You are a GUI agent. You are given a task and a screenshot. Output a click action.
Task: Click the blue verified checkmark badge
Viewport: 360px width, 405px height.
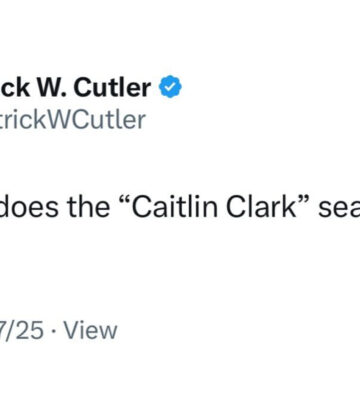coord(170,87)
